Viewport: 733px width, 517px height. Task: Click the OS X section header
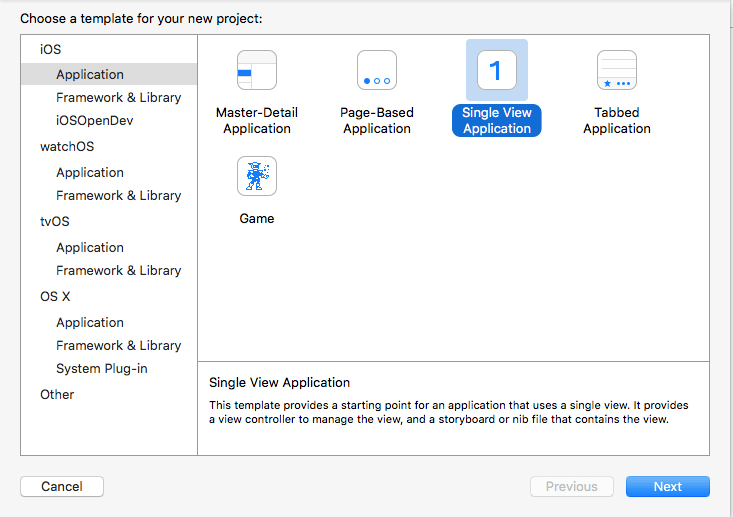point(55,296)
